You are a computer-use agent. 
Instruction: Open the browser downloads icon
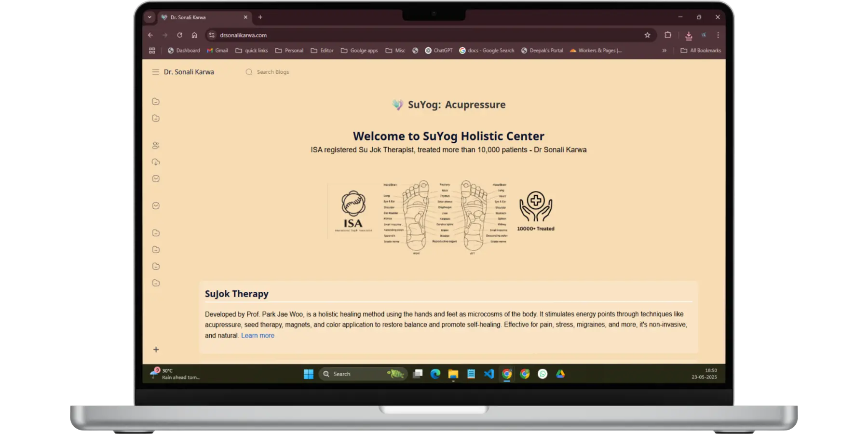point(689,35)
